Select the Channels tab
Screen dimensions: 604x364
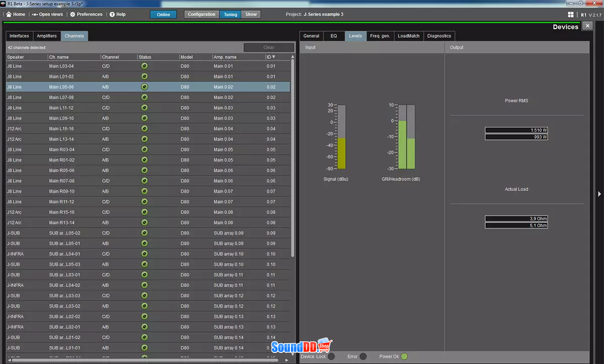74,36
